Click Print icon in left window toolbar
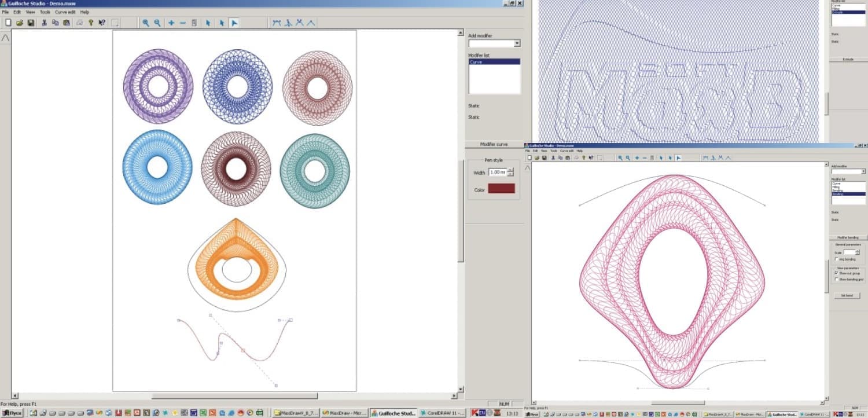 [x=80, y=23]
